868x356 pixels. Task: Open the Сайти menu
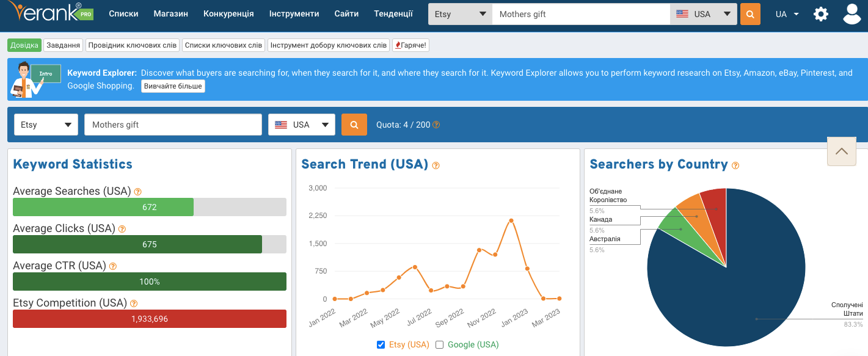[x=346, y=13]
